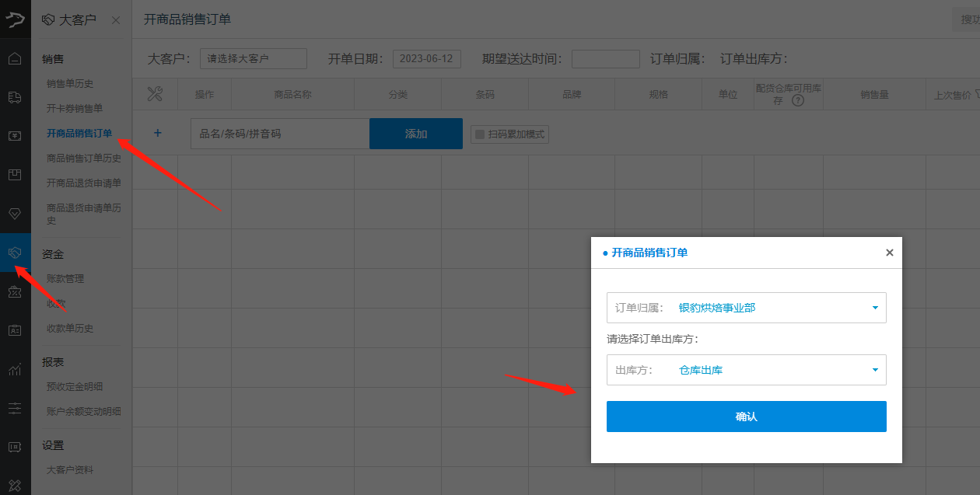Open 开卡券销售单 in the side menu

pyautogui.click(x=75, y=109)
